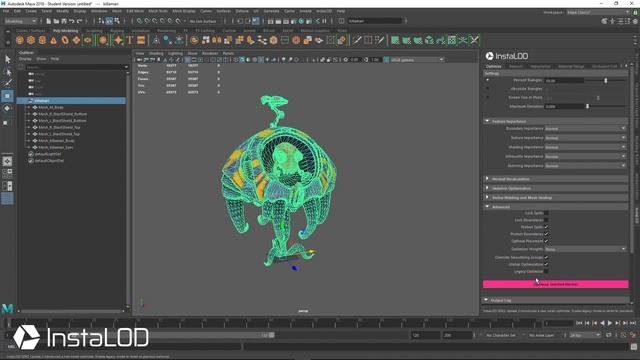This screenshot has width=640, height=360.
Task: Expand Mesh_M_Body node in Outliner
Action: pyautogui.click(x=29, y=107)
